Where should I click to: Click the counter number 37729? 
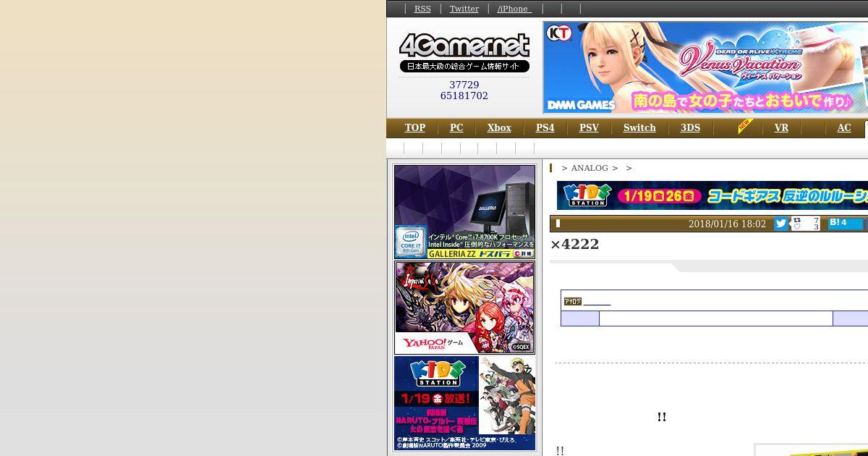(x=464, y=85)
